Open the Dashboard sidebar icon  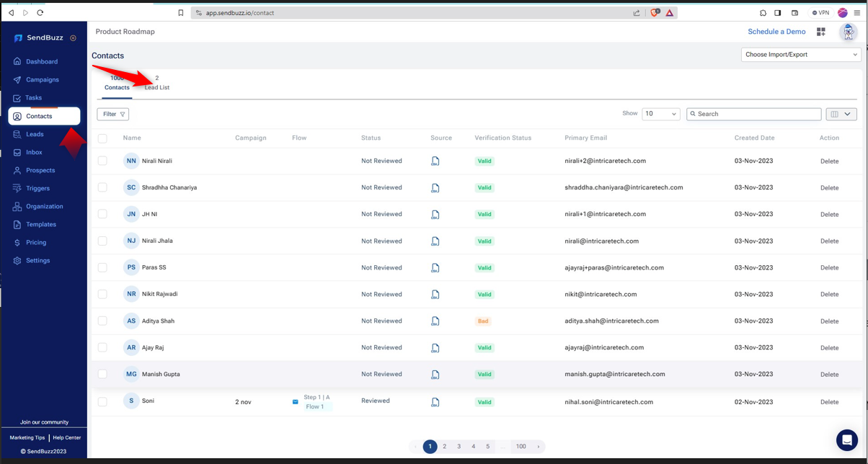(17, 61)
